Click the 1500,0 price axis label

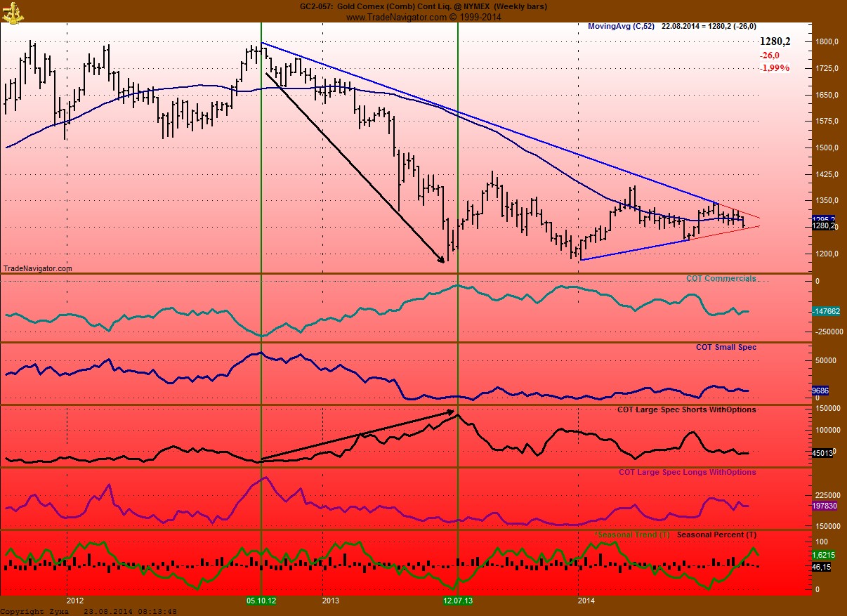(x=827, y=148)
